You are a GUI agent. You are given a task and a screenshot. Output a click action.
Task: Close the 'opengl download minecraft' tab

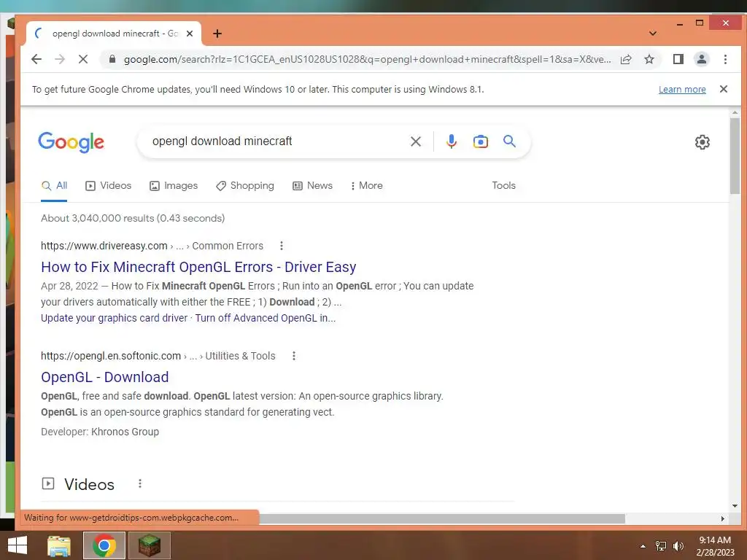(x=190, y=34)
